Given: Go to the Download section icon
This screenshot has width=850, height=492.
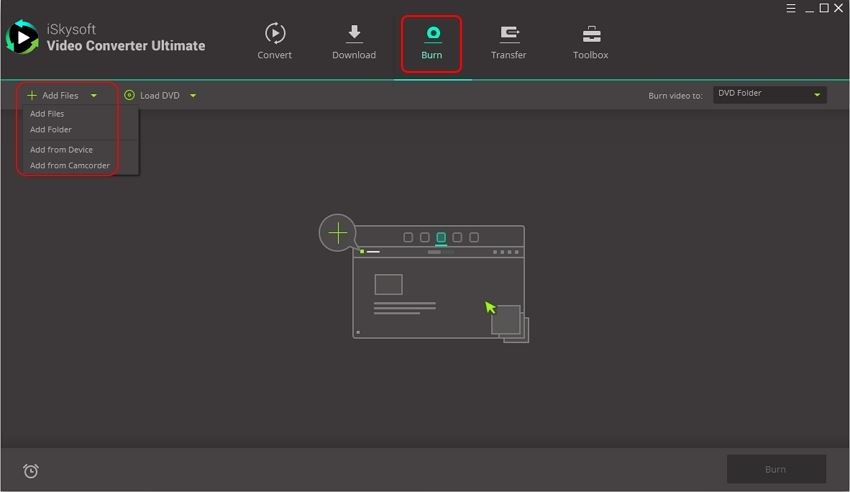Looking at the screenshot, I should [x=354, y=34].
